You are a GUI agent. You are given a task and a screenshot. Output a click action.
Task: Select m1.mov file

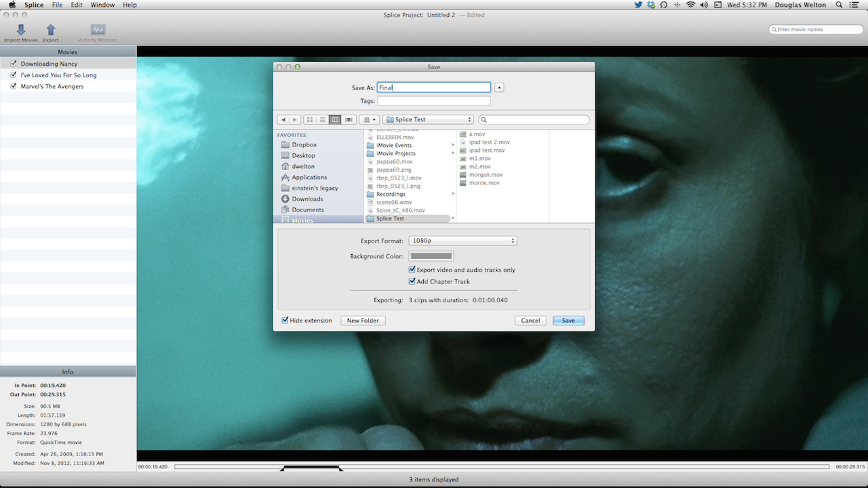click(479, 159)
